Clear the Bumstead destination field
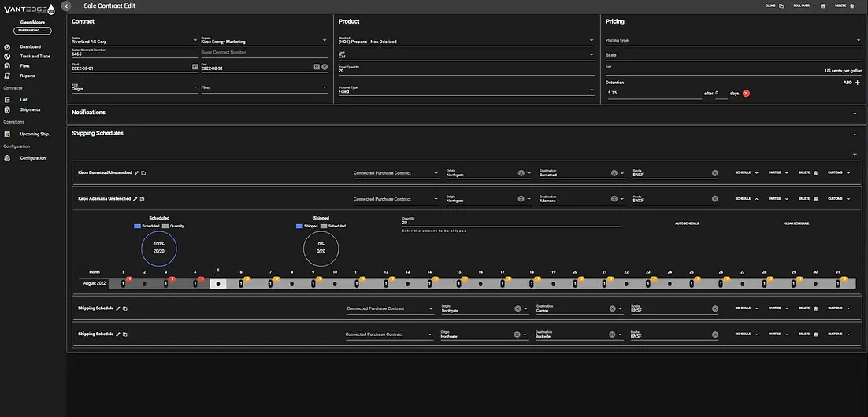Screen dimensions: 868x417 [614, 173]
